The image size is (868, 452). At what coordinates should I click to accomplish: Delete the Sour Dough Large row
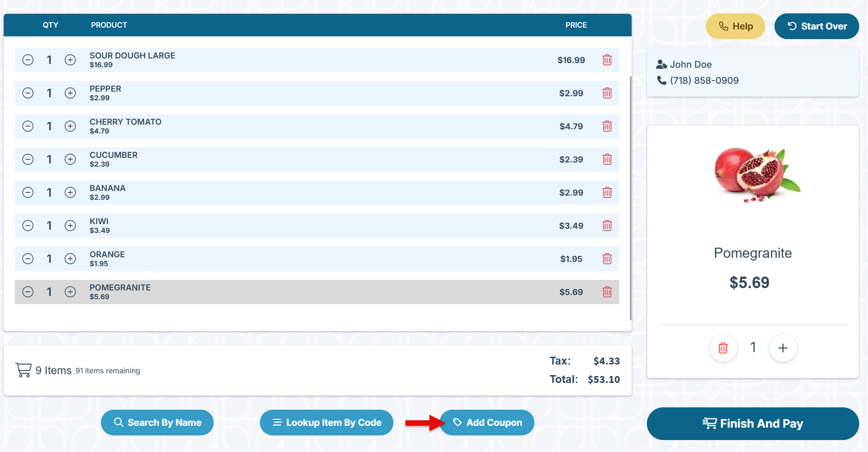(x=607, y=60)
